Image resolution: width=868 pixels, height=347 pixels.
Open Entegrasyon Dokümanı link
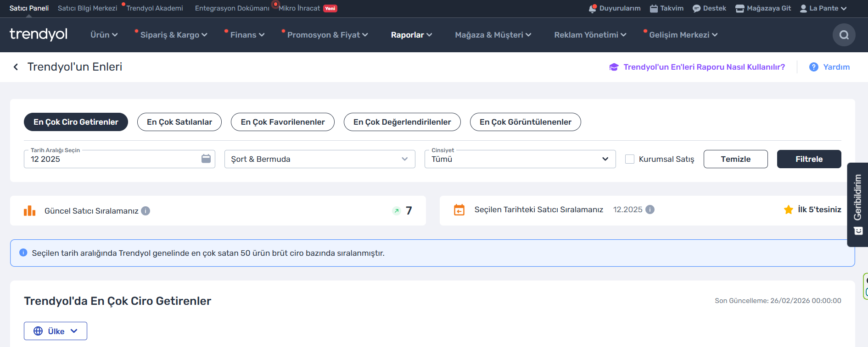[x=232, y=8]
